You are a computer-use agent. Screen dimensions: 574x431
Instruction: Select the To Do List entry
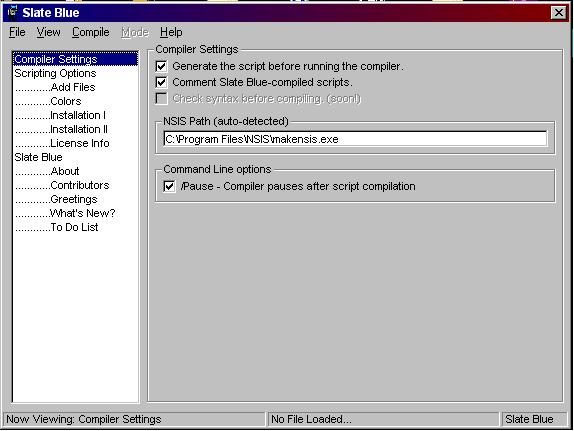click(75, 227)
